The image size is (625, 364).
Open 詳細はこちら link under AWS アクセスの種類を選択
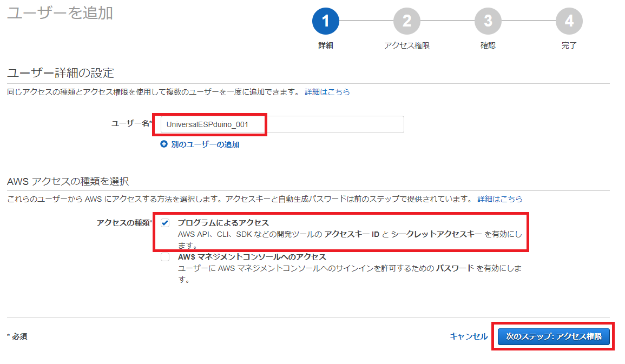[499, 199]
